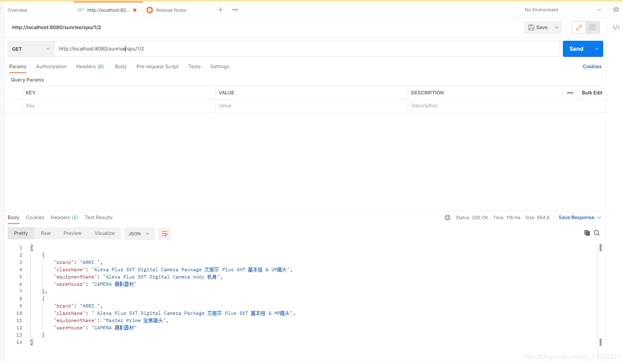Viewport: 623px width, 364px height.
Task: Click the Release Notes tab icon
Action: coord(150,10)
